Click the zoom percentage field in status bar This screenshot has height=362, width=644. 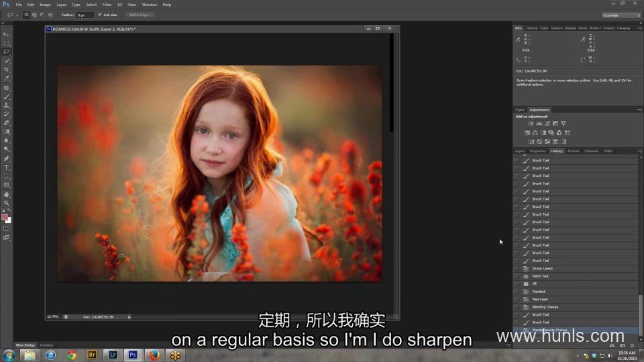click(52, 317)
